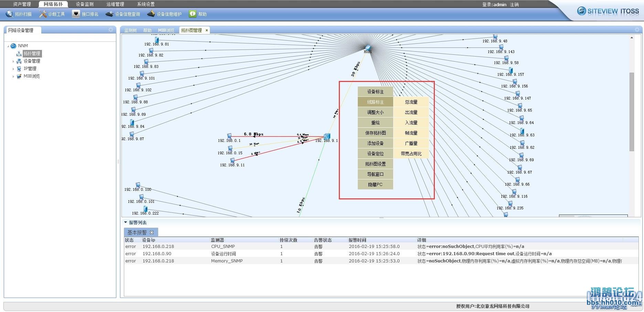Image resolution: width=644 pixels, height=312 pixels.
Task: Choose 隐藏PC in context menu
Action: [x=375, y=185]
